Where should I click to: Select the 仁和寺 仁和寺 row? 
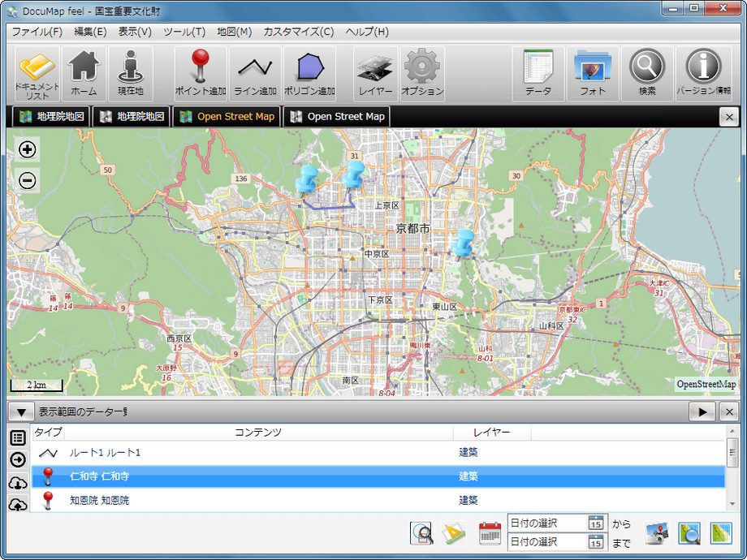click(x=378, y=476)
